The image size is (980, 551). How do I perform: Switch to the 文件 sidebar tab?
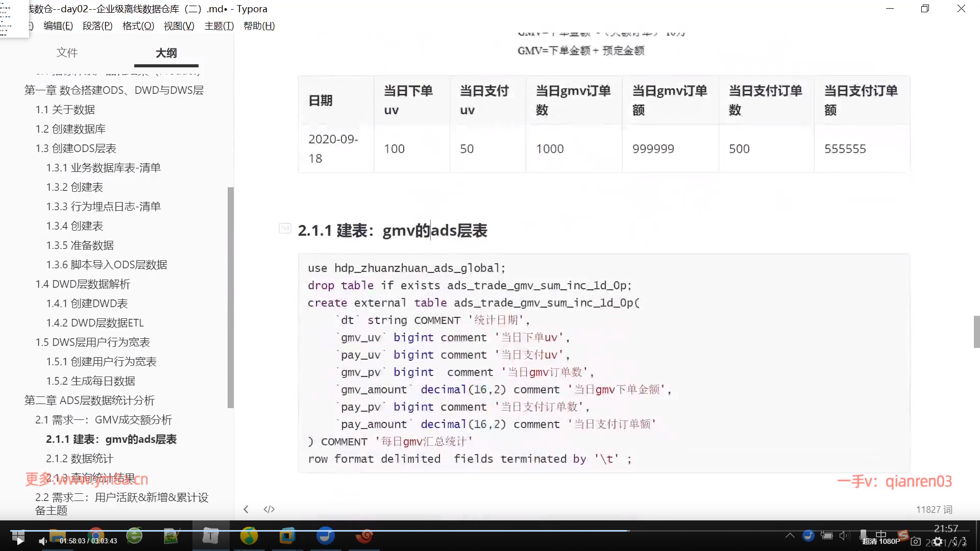pos(67,53)
